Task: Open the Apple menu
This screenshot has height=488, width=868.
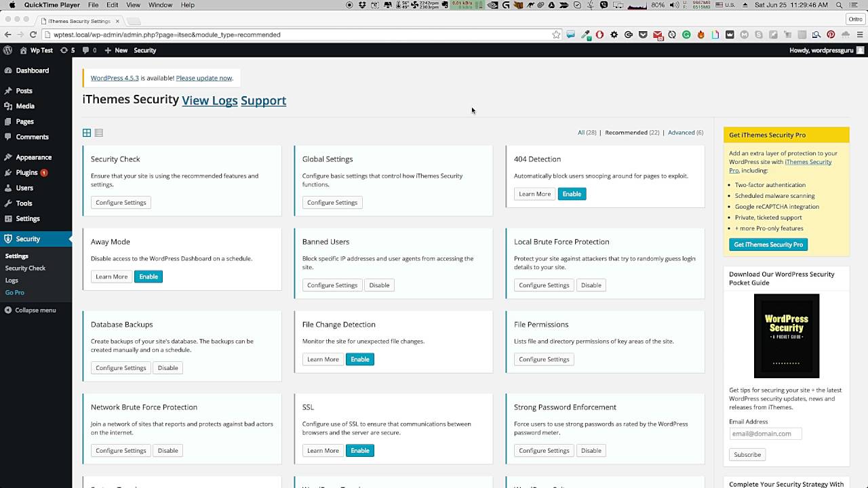Action: pos(12,5)
